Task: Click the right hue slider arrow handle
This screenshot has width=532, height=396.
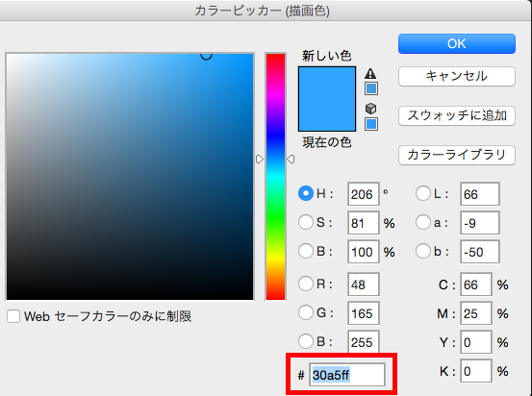Action: coord(291,159)
